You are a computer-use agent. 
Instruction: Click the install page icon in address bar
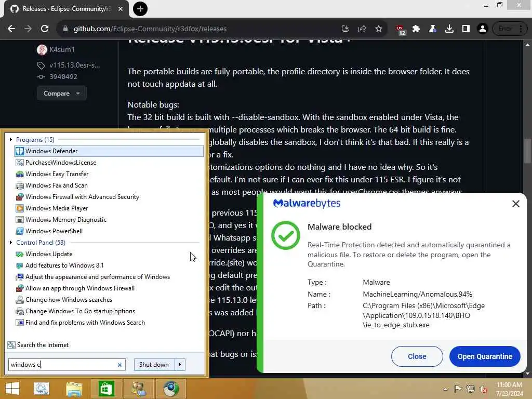[x=345, y=29]
